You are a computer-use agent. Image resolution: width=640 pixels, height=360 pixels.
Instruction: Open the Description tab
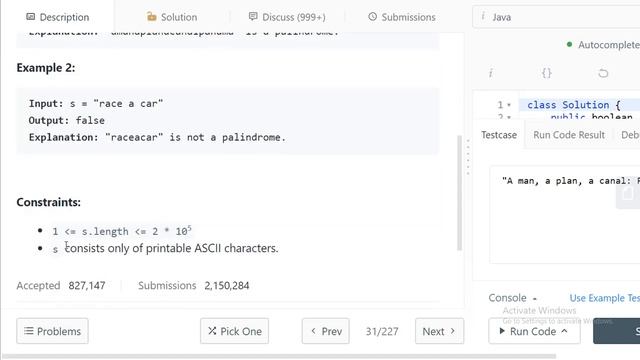[x=58, y=17]
